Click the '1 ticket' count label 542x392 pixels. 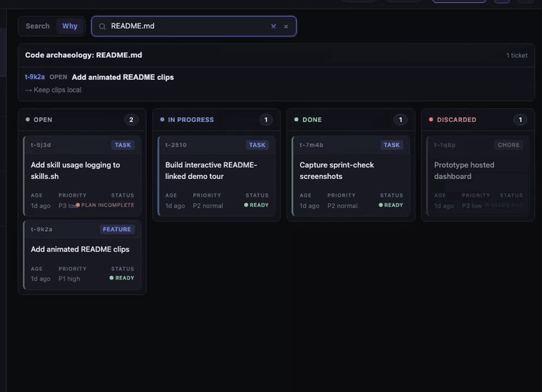(x=517, y=56)
